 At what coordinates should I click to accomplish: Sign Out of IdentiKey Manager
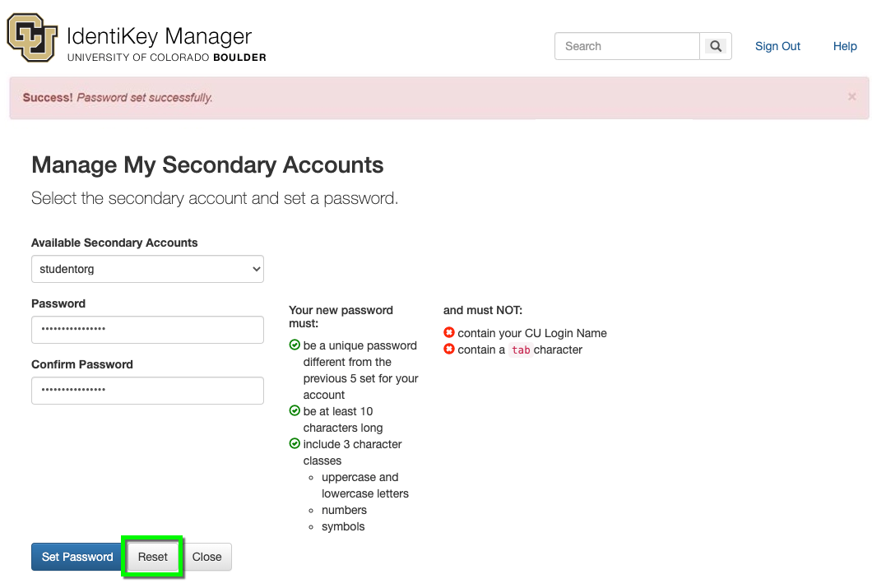point(777,47)
